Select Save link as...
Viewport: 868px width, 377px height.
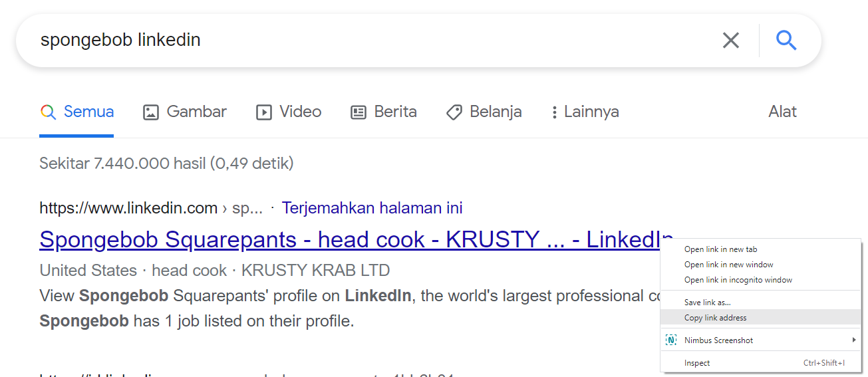[x=760, y=303]
